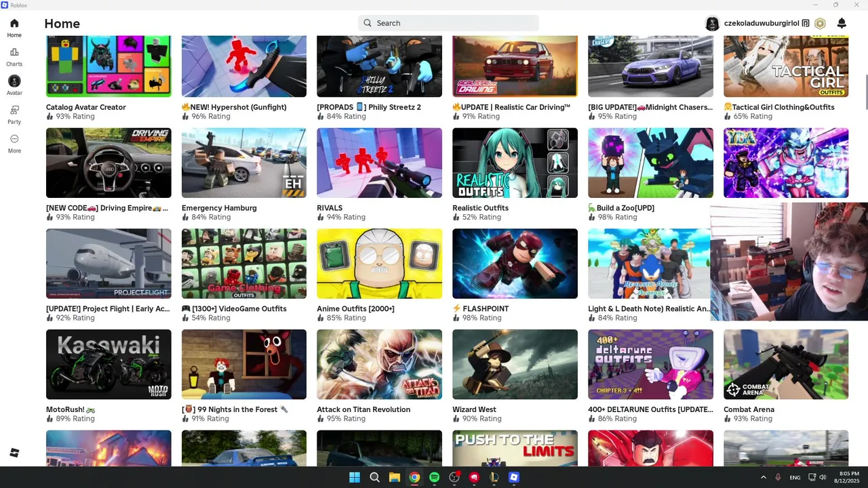Open the Home tab in sidebar
Viewport: 868px width, 488px height.
click(x=14, y=28)
